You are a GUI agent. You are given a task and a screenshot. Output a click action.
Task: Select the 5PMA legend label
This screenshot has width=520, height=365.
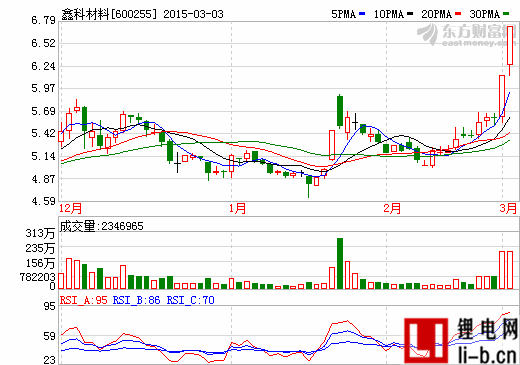(x=343, y=14)
